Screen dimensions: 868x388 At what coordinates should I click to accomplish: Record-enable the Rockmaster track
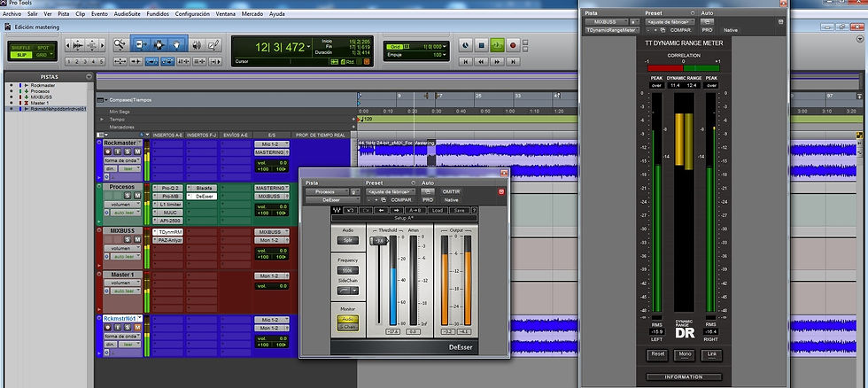coord(108,151)
